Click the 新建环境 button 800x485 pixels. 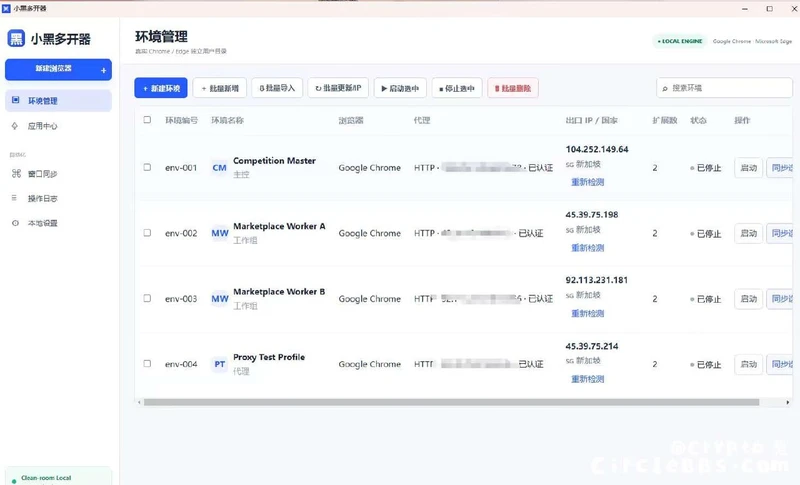point(161,88)
